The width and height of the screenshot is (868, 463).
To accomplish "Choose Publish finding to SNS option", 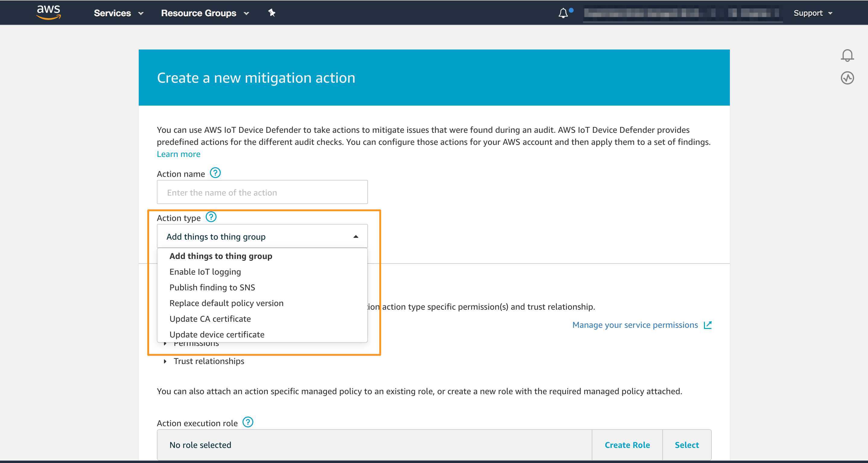I will pyautogui.click(x=262, y=287).
